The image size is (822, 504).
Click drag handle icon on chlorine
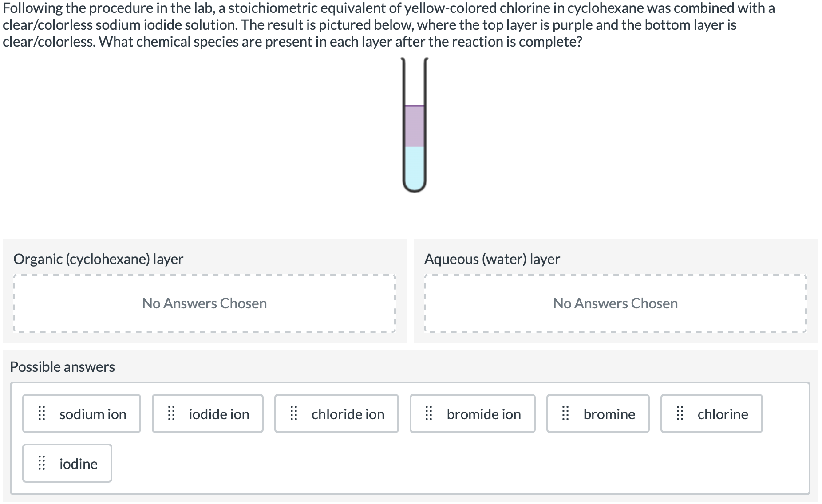tap(680, 414)
